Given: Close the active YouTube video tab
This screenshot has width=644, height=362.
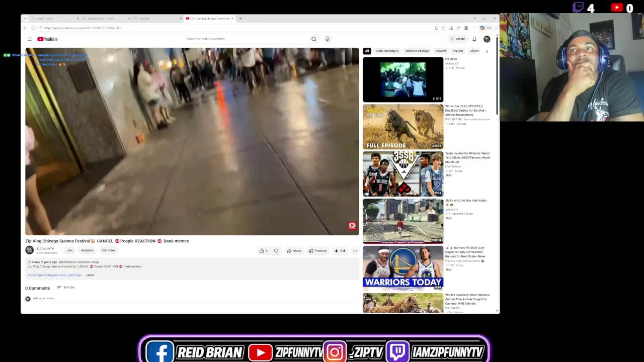Looking at the screenshot, I should pos(232,19).
